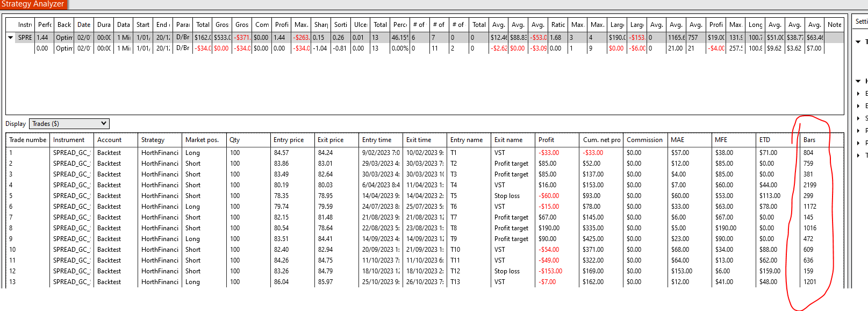Click the Long market position of trade 9
The width and height of the screenshot is (868, 311).
coord(192,239)
